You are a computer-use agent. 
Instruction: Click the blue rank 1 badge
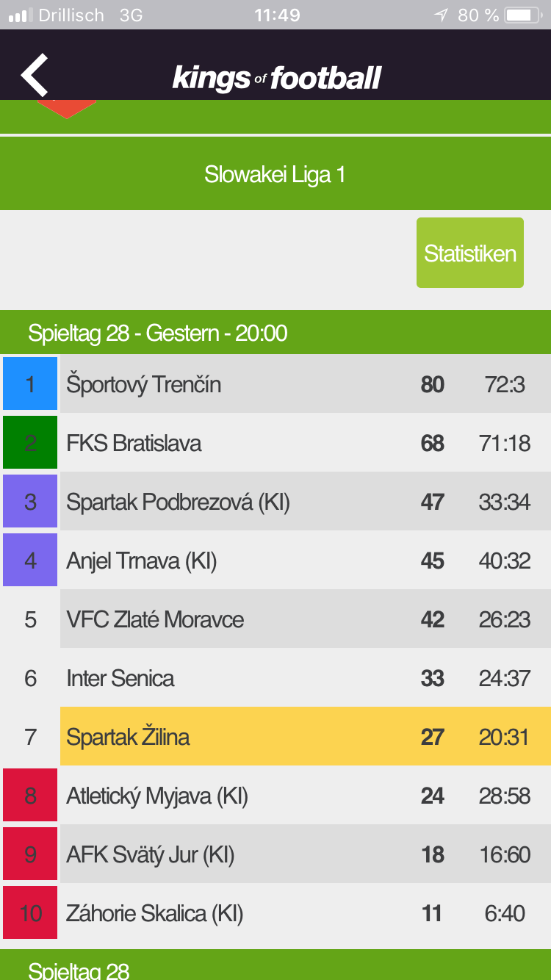tap(30, 383)
